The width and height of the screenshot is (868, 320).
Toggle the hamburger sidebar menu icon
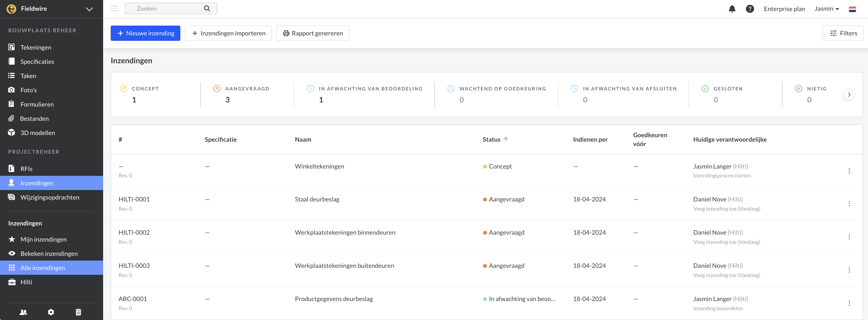[114, 9]
